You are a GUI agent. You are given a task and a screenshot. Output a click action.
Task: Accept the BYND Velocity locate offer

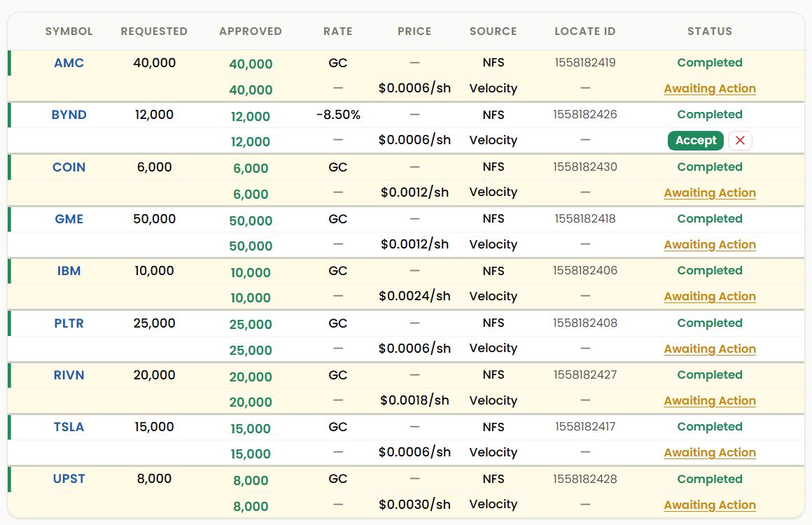(696, 140)
